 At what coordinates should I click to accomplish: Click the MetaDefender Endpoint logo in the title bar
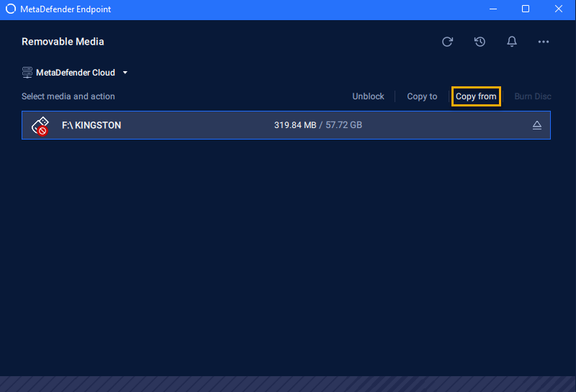[x=11, y=9]
